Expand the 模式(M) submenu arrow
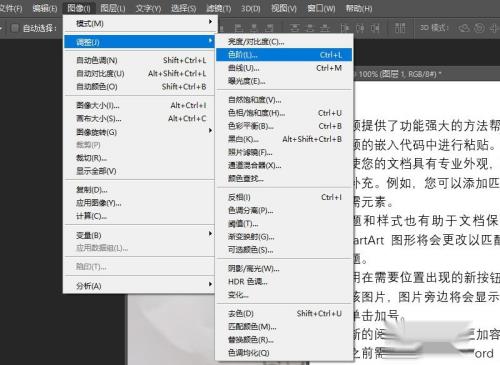Viewport: 500px width, 365px height. tap(210, 22)
